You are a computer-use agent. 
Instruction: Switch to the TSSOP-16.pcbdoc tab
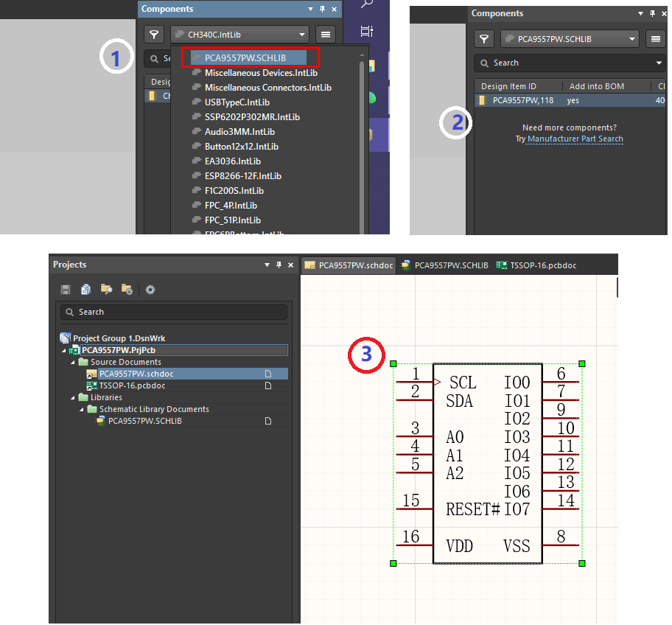(536, 265)
